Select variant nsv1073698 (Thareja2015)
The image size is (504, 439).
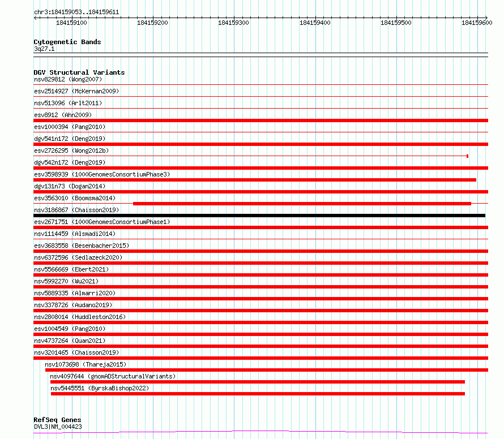tap(86, 364)
